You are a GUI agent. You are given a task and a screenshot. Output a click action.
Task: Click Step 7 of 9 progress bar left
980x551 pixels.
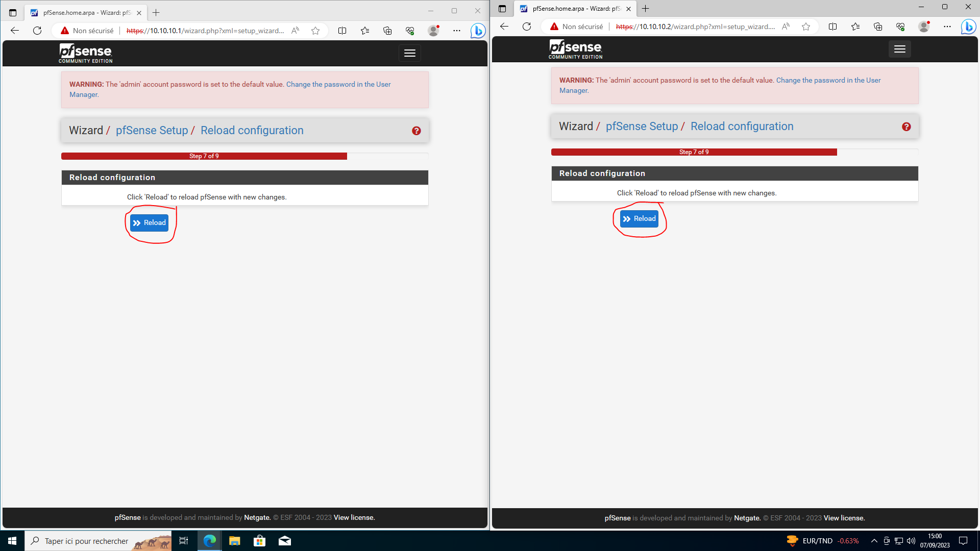click(204, 156)
